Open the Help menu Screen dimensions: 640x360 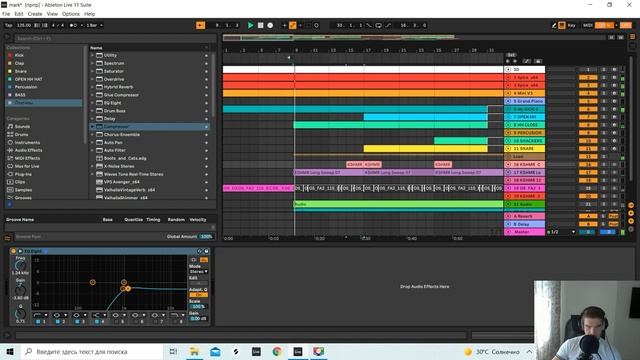pos(89,14)
